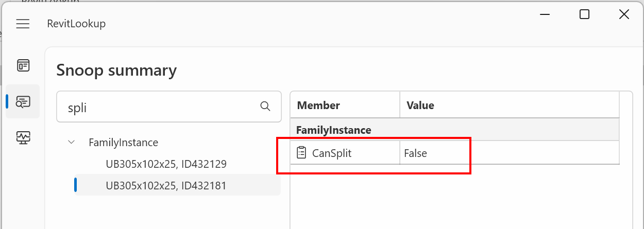Sort by the Value column header
This screenshot has width=644, height=229.
[x=509, y=105]
